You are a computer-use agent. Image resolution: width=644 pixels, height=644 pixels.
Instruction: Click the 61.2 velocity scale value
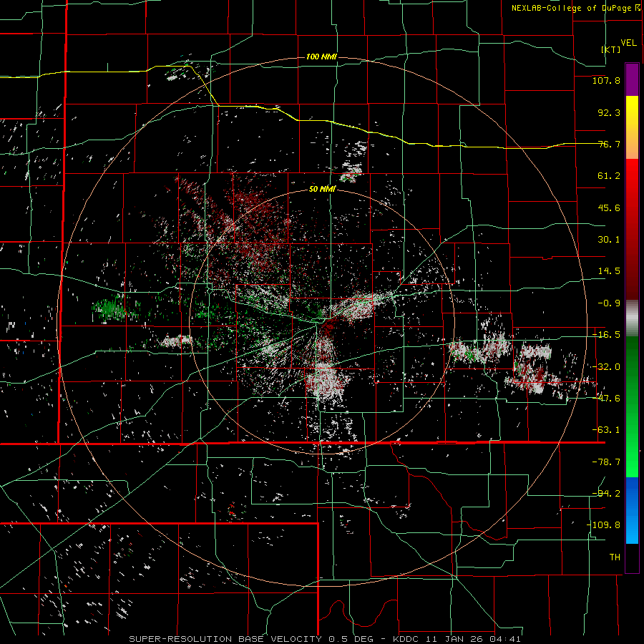[x=609, y=176]
